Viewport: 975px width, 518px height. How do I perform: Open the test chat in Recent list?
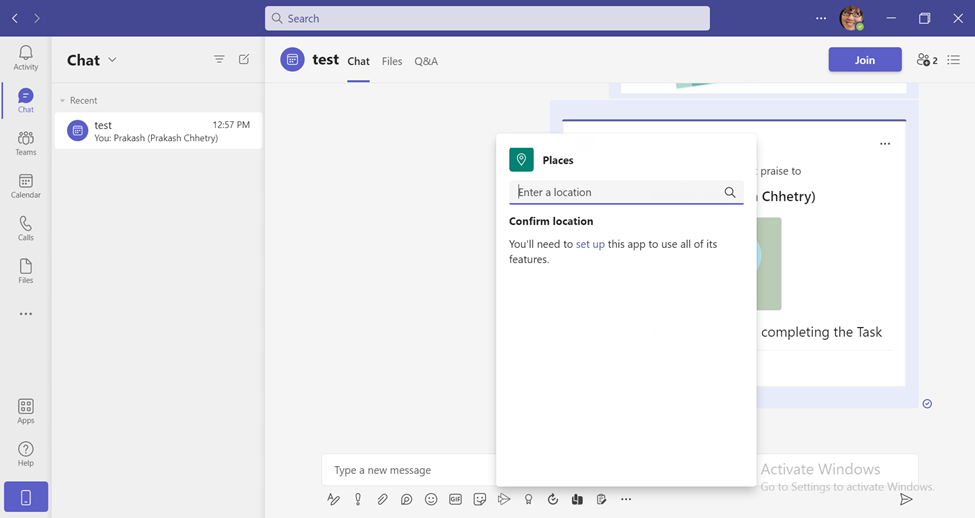158,131
